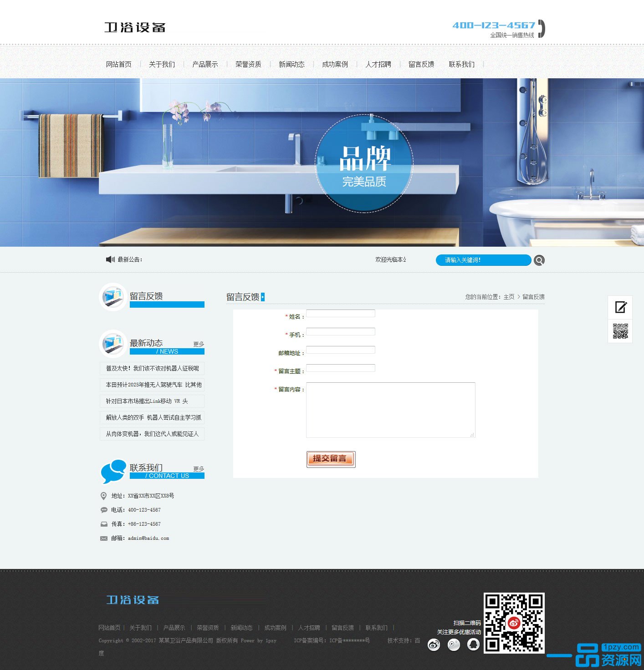Click the 400-123-4567 hotline number in header
644x670 pixels.
point(494,25)
